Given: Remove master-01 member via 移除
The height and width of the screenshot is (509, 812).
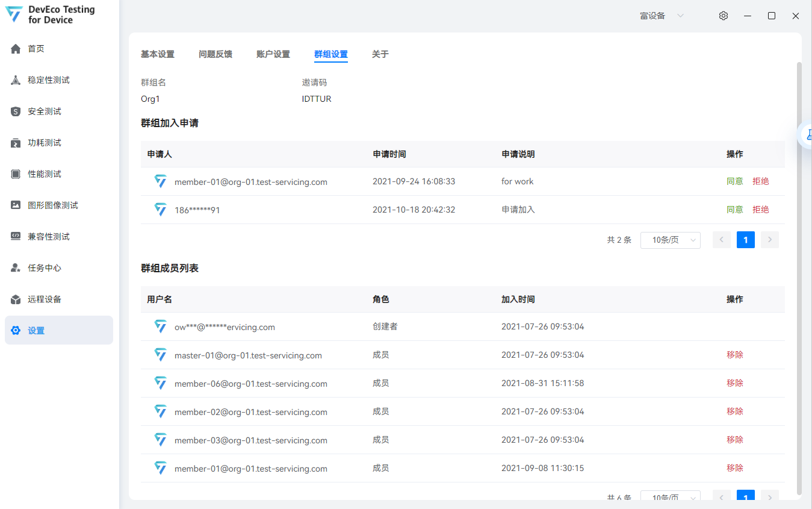Looking at the screenshot, I should 734,355.
